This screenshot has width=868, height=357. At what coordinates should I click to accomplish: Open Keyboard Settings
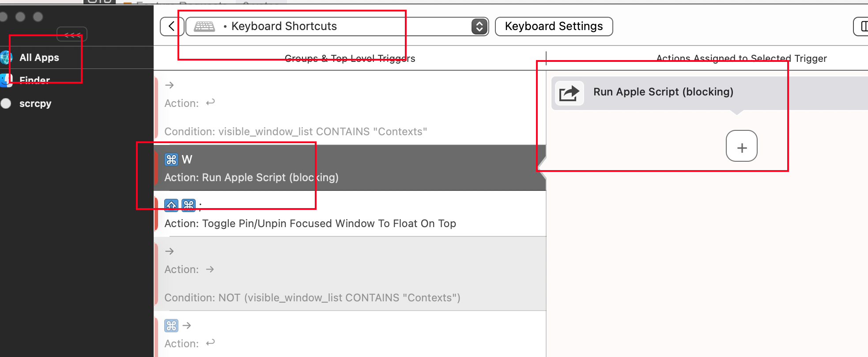point(554,27)
